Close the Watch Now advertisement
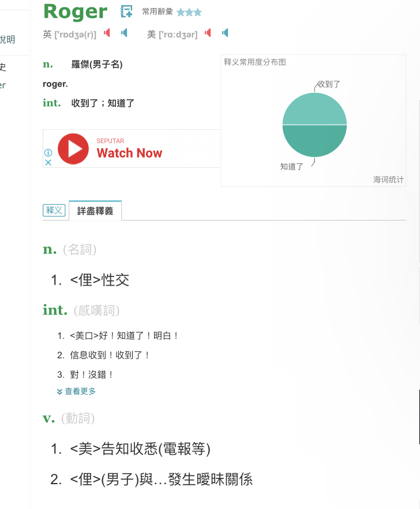420x509 pixels. [48, 163]
